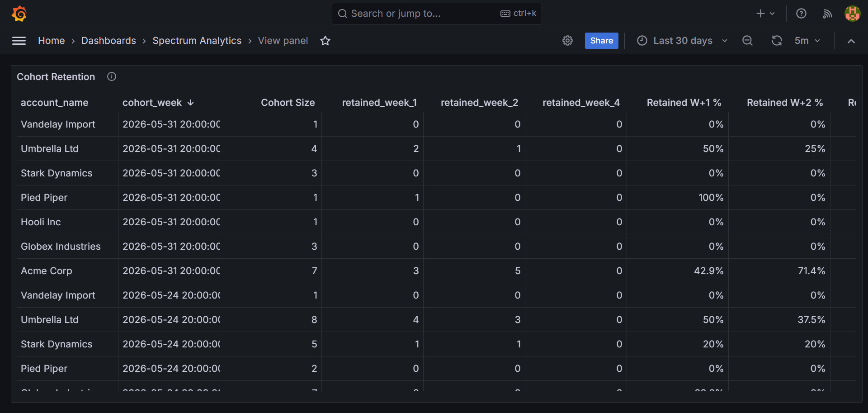Open the plus new-item dropdown
This screenshot has width=868, height=413.
click(765, 14)
